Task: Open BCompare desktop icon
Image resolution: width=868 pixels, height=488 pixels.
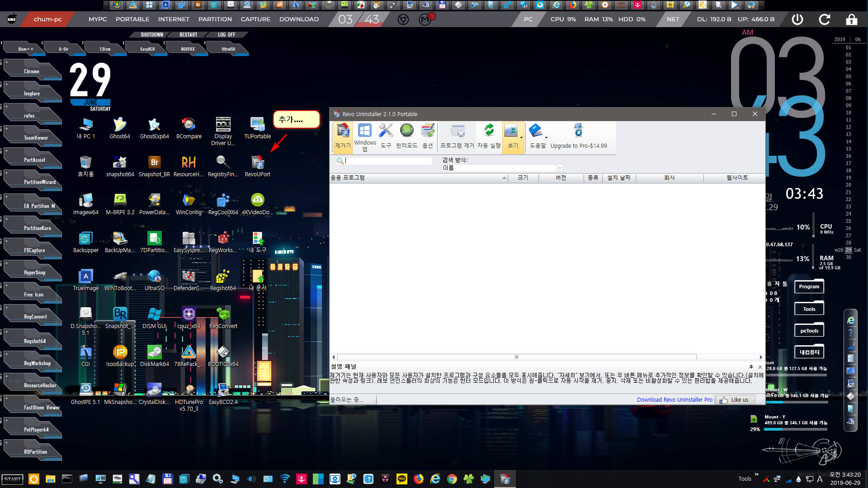Action: (x=189, y=128)
